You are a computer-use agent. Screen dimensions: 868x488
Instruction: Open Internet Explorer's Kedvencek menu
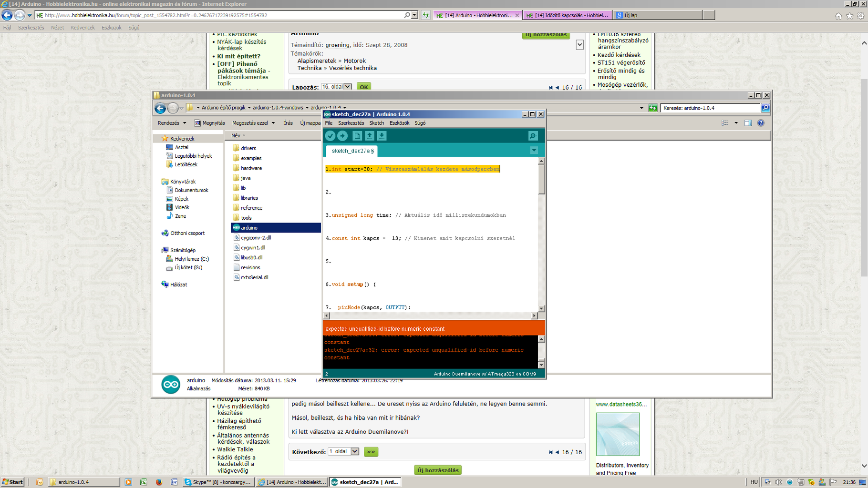(x=83, y=28)
